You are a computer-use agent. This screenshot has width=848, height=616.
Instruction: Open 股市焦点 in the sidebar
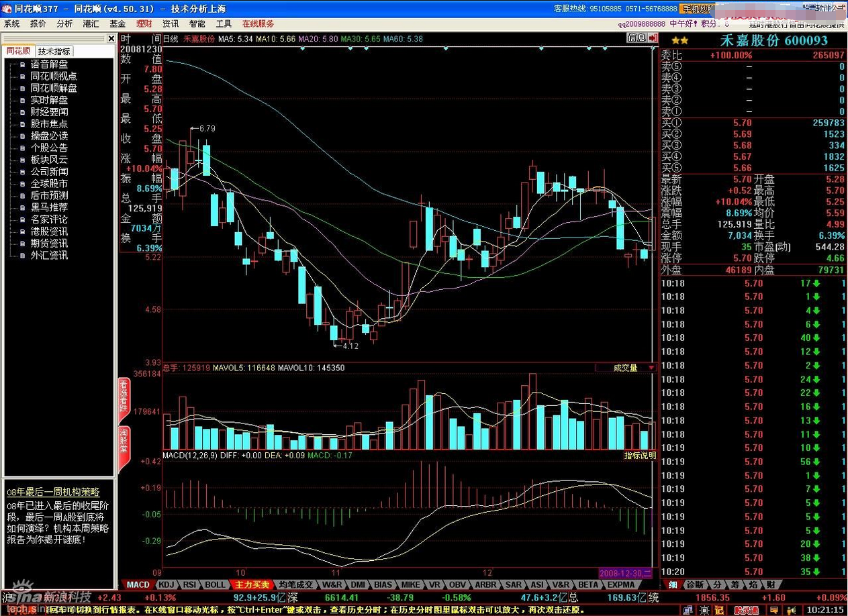click(x=49, y=124)
